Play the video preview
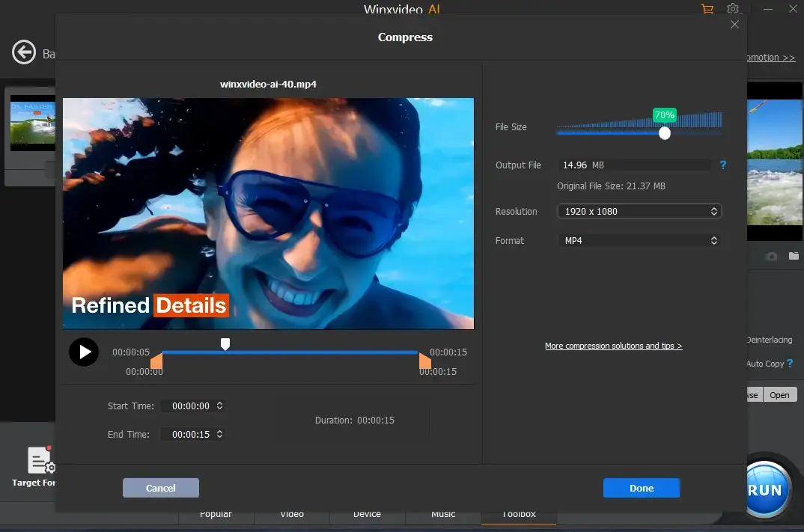 point(84,352)
